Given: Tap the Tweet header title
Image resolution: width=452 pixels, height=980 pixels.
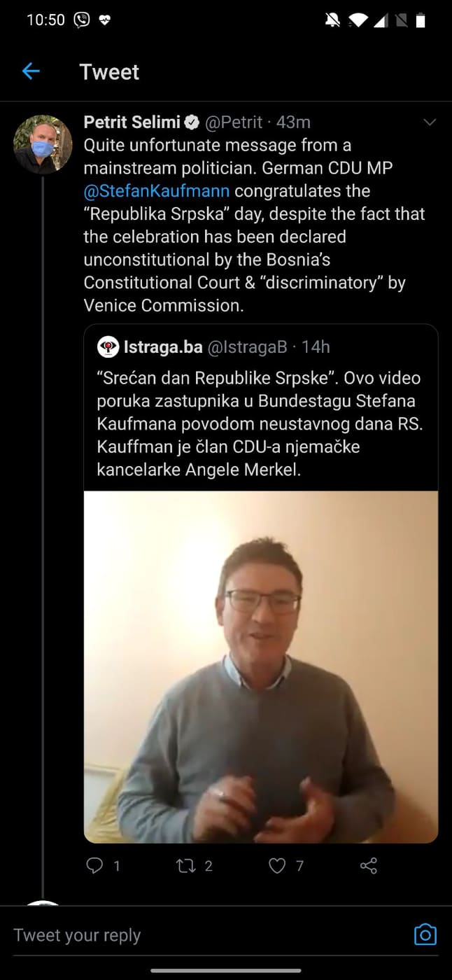Looking at the screenshot, I should (109, 72).
